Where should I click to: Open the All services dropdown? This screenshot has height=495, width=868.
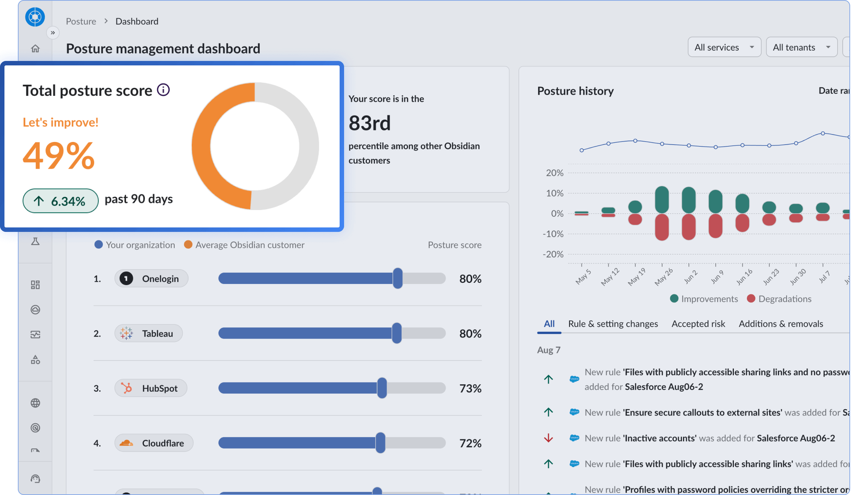coord(724,47)
